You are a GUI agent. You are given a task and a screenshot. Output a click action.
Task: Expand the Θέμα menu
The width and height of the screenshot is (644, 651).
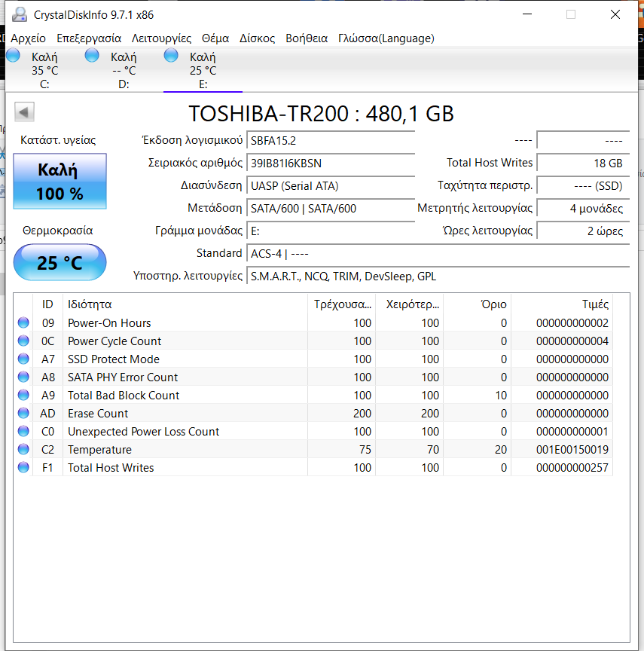tap(215, 38)
